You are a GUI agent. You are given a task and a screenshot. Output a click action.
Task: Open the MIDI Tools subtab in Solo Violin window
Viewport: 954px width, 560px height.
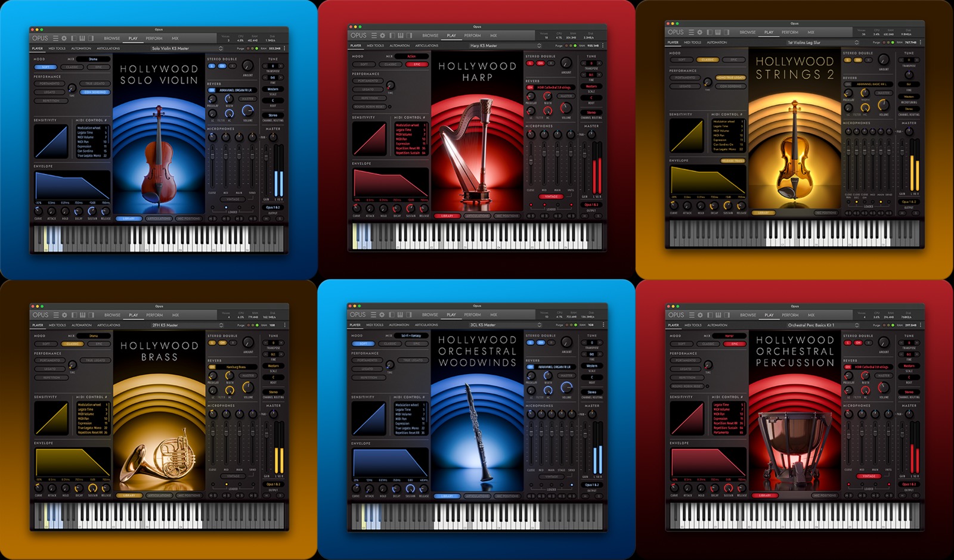coord(57,49)
